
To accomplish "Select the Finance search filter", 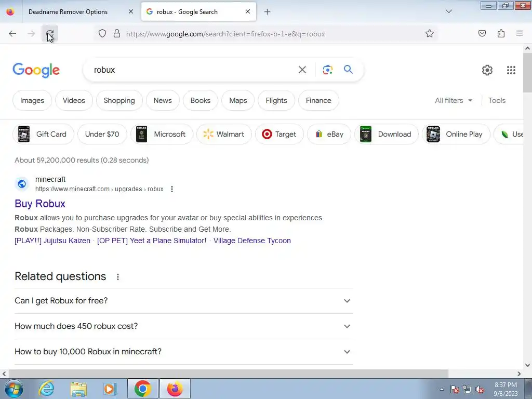I will click(x=318, y=100).
